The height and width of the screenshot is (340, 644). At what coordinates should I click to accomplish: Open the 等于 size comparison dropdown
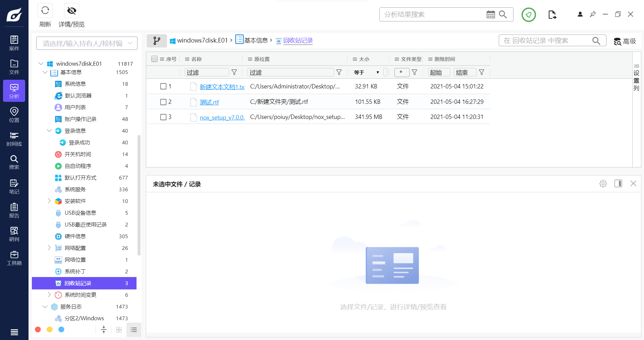(x=367, y=72)
